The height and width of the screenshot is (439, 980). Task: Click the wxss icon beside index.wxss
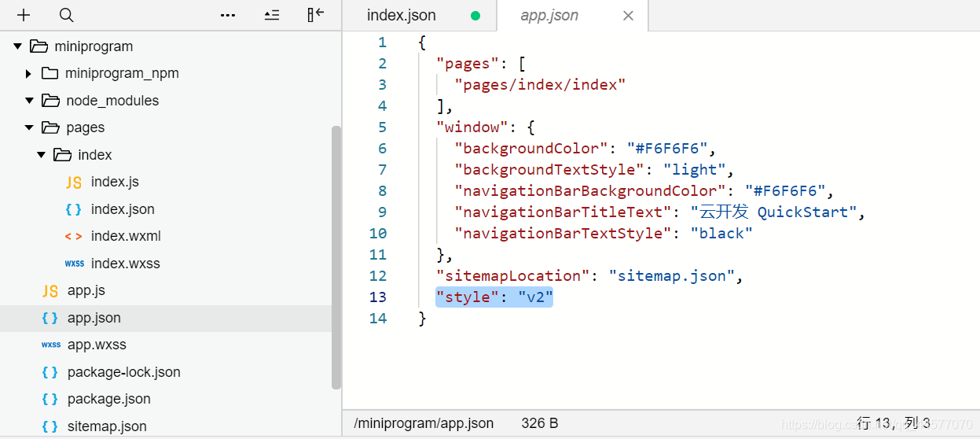pyautogui.click(x=75, y=264)
